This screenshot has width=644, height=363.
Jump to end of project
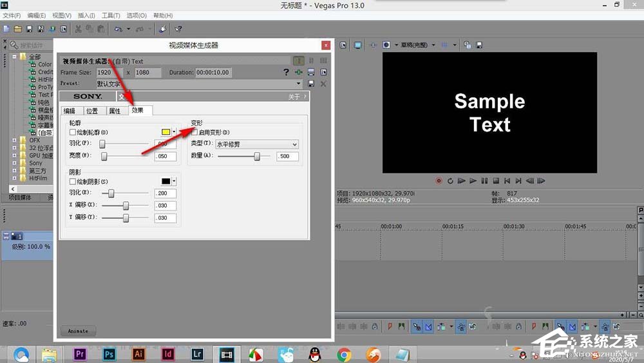(x=518, y=181)
